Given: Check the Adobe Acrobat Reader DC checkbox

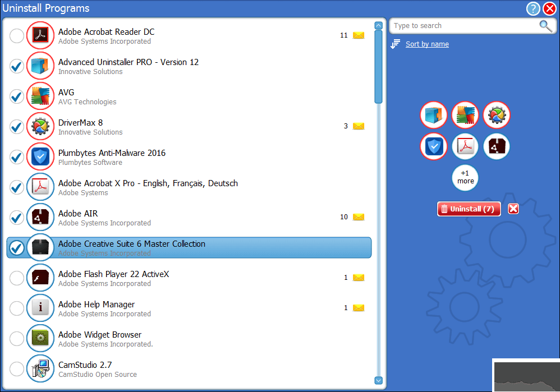Looking at the screenshot, I should click(17, 36).
